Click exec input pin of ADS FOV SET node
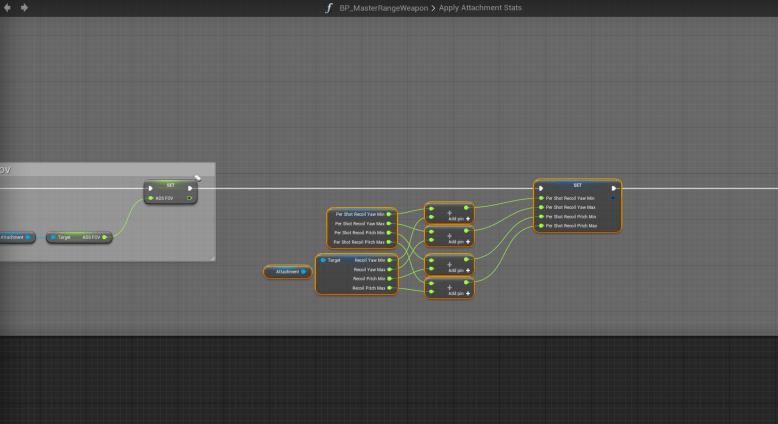Screen dimensions: 778x424 pos(150,187)
